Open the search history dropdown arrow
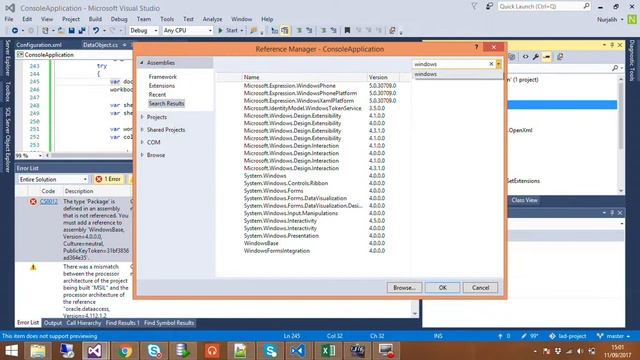This screenshot has height=360, width=640. 498,64
